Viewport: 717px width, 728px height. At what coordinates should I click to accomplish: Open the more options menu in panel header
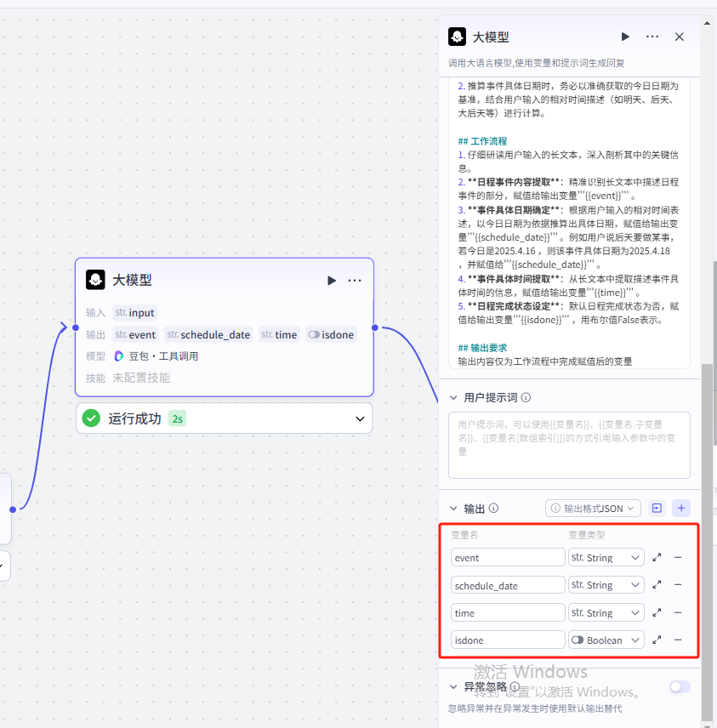pyautogui.click(x=652, y=37)
